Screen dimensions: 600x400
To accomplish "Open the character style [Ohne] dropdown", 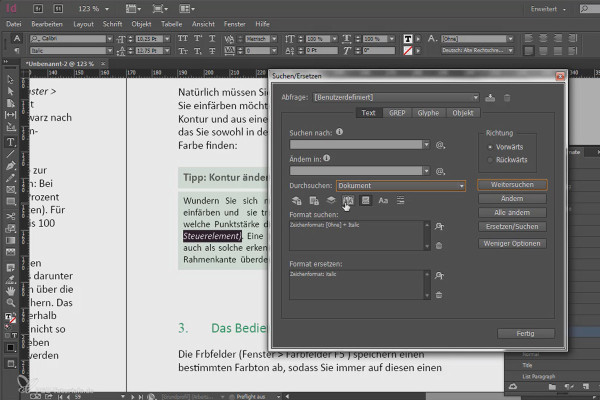I will tap(510, 39).
